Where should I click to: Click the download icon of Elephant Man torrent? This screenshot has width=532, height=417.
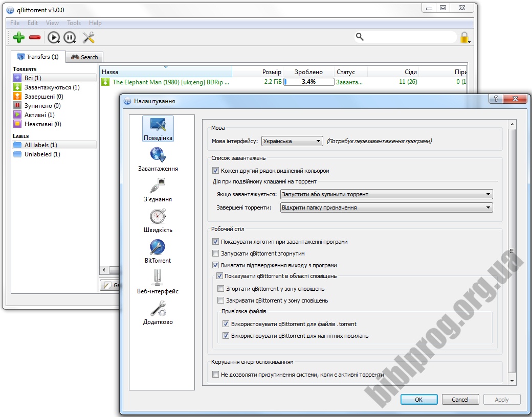[105, 82]
